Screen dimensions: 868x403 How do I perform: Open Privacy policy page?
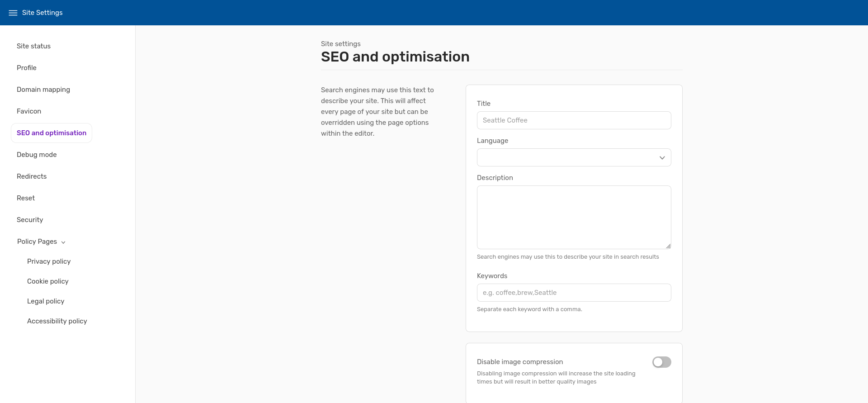point(49,261)
